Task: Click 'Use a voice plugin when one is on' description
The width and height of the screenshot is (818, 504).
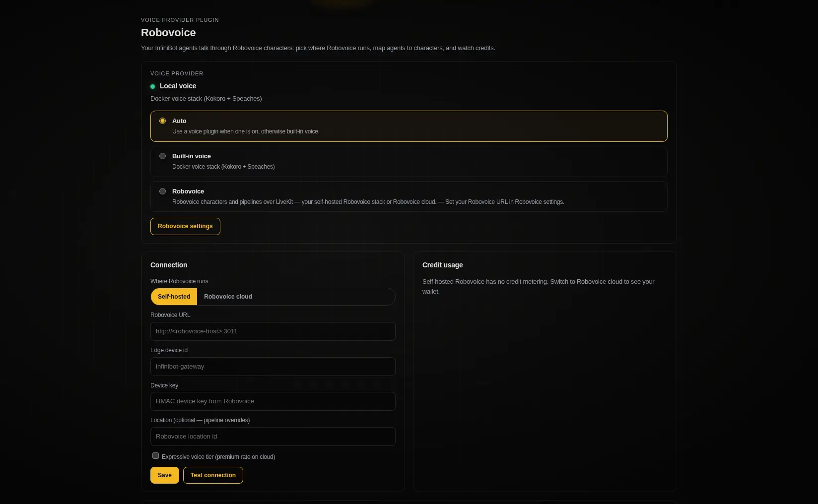Action: (246, 131)
